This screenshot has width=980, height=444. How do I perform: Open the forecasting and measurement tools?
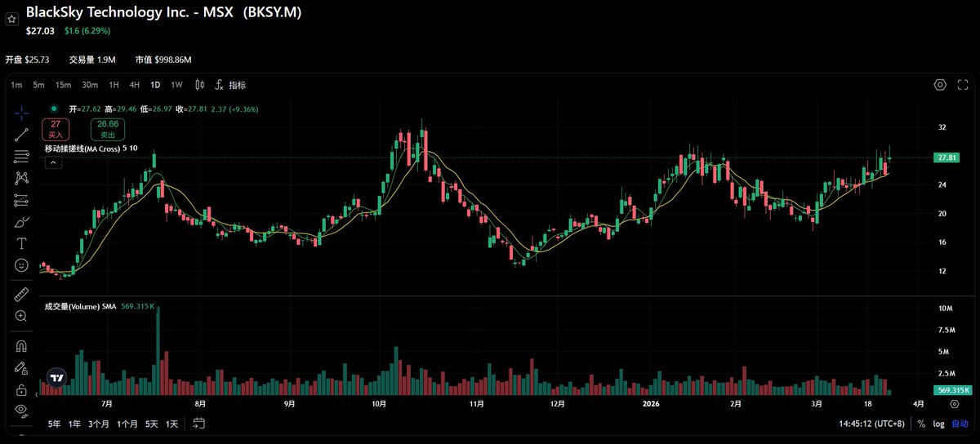tap(21, 200)
